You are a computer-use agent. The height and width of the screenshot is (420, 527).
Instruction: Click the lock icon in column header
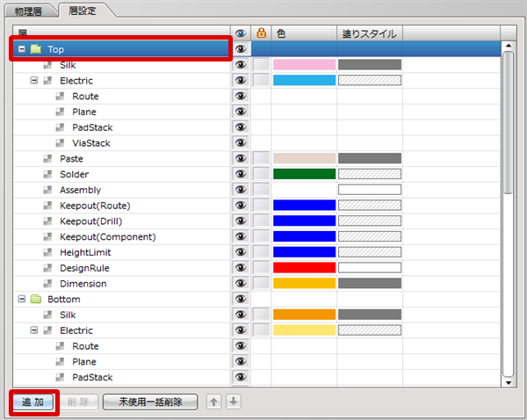(x=261, y=33)
